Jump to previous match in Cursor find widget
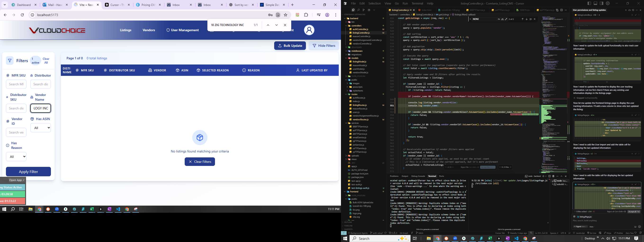644x242 pixels. [522, 19]
